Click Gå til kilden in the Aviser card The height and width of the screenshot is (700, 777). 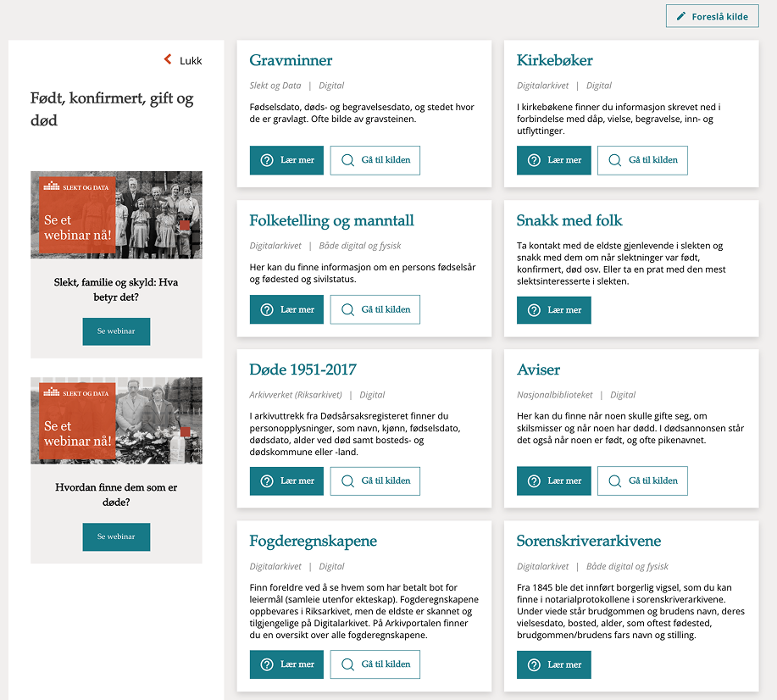click(642, 481)
